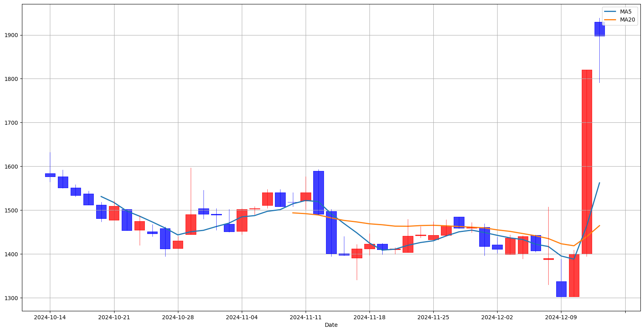Click the 2024-10-14 date label
The height and width of the screenshot is (332, 644).
click(50, 318)
